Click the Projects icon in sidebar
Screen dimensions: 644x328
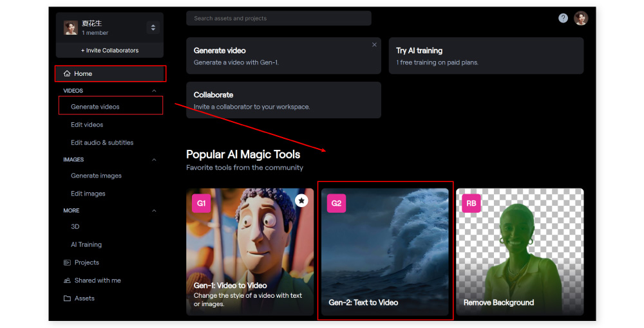[x=67, y=262]
